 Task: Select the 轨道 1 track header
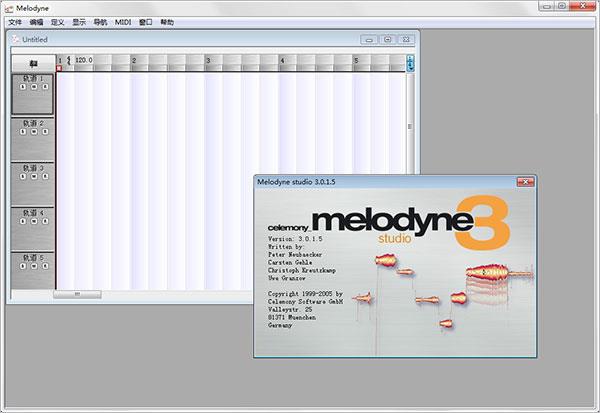point(33,94)
